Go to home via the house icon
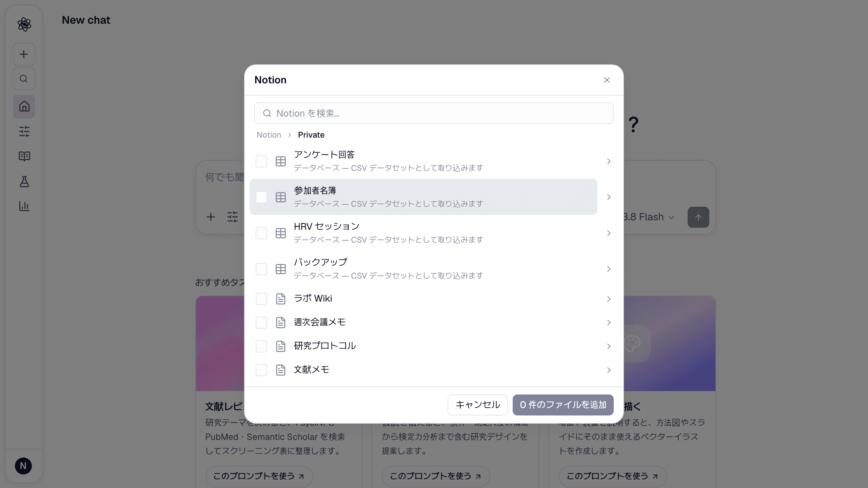 pos(24,106)
